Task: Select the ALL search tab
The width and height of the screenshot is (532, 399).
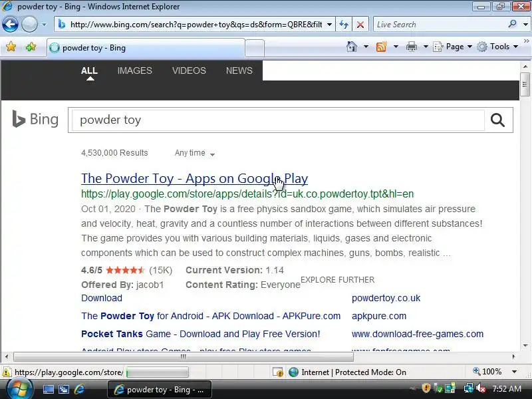Action: [89, 70]
